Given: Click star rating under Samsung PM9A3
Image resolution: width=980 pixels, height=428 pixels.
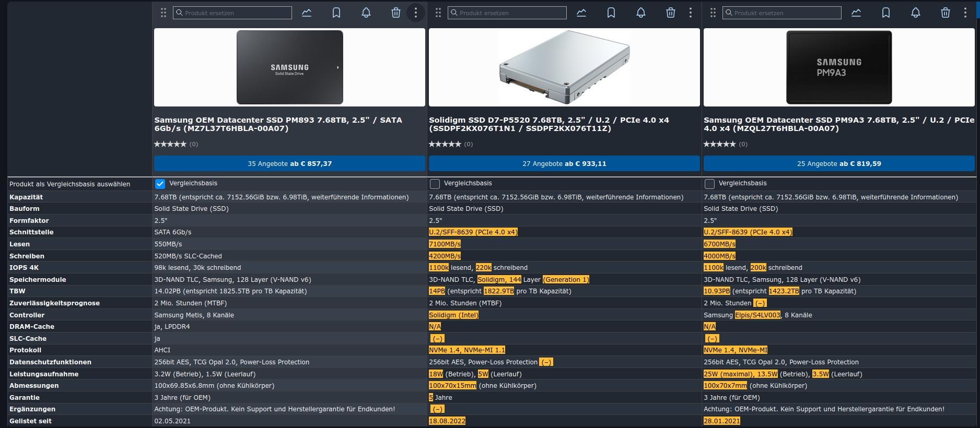Looking at the screenshot, I should pos(720,144).
